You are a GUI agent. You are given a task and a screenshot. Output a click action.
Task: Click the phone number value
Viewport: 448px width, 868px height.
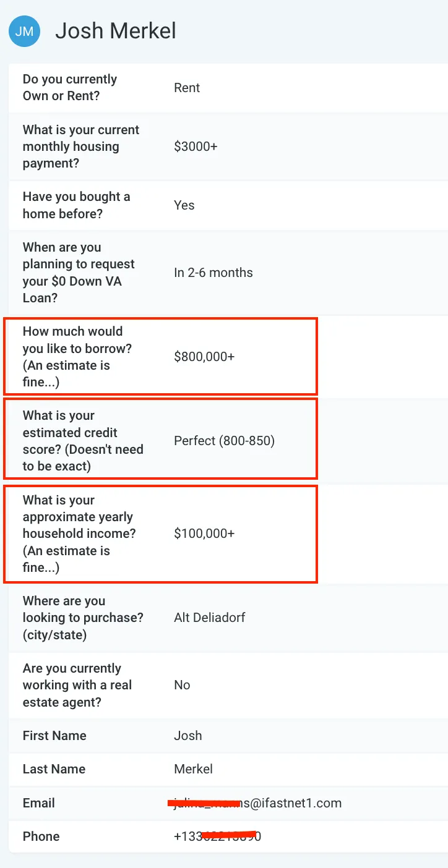217,836
